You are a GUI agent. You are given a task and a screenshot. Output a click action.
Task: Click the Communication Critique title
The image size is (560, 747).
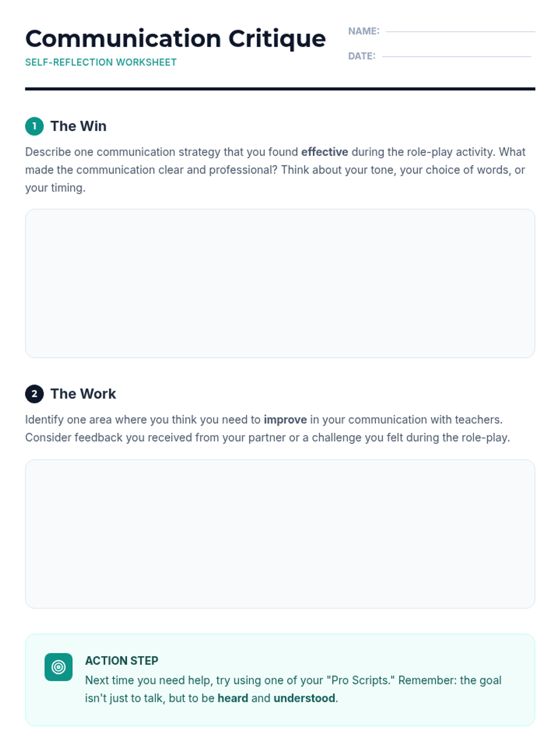pyautogui.click(x=175, y=38)
